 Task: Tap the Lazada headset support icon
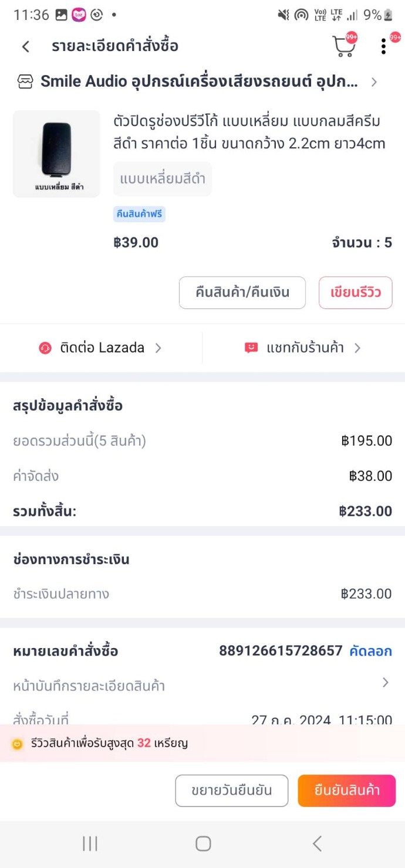click(45, 348)
